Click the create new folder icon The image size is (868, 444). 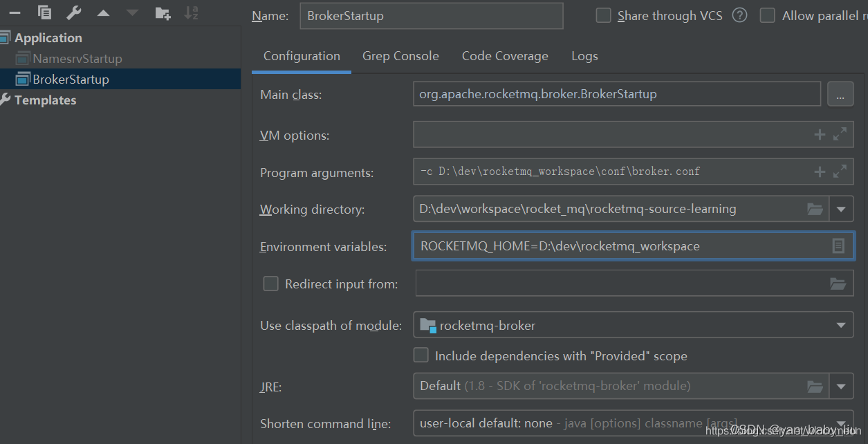163,12
